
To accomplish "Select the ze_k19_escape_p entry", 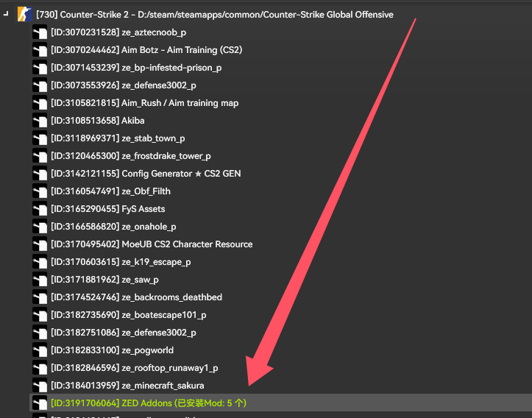I will (x=121, y=261).
